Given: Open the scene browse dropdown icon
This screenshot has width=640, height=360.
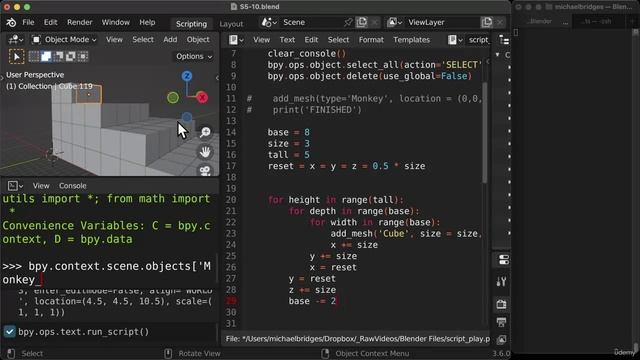Looking at the screenshot, I should pos(269,22).
